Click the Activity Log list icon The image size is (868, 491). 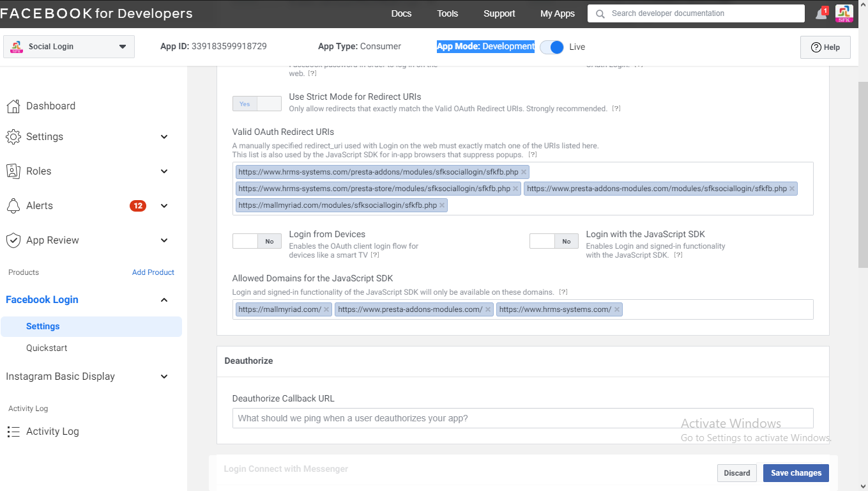(x=13, y=432)
